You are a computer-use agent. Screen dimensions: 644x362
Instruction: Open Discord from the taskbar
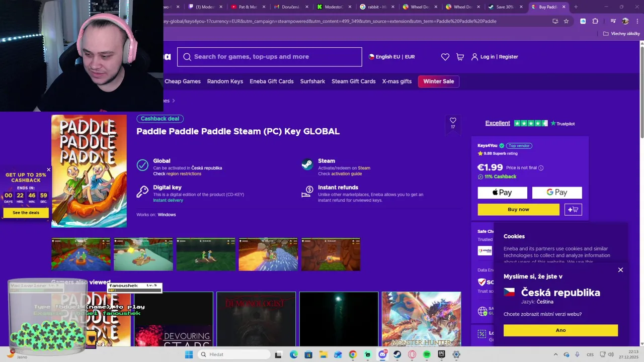(382, 354)
